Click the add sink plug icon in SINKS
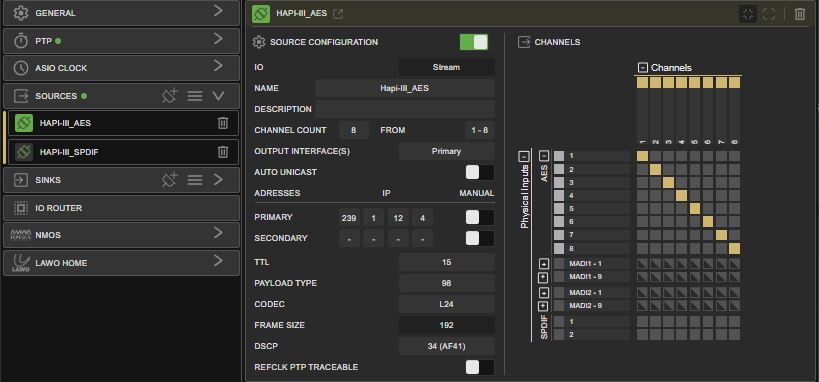 click(x=170, y=179)
